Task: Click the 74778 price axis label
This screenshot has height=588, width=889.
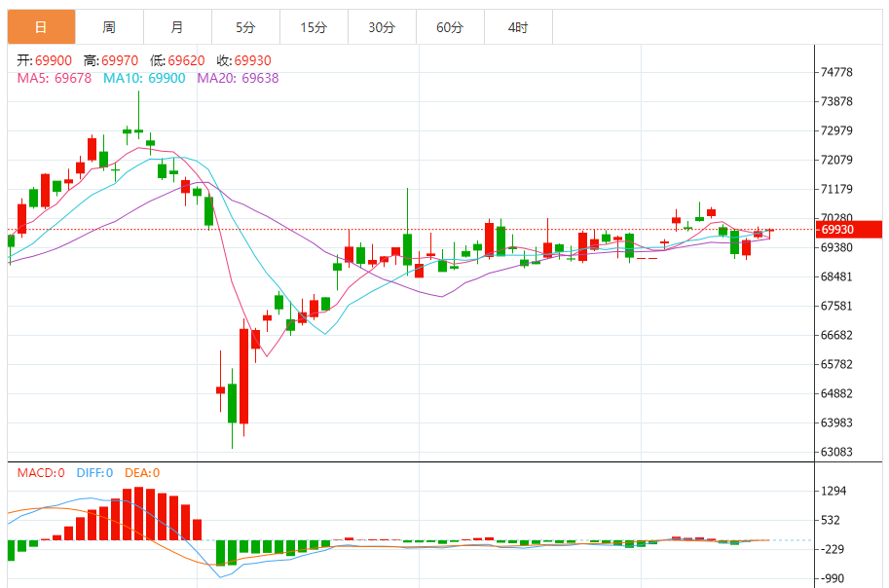Action: coord(836,72)
